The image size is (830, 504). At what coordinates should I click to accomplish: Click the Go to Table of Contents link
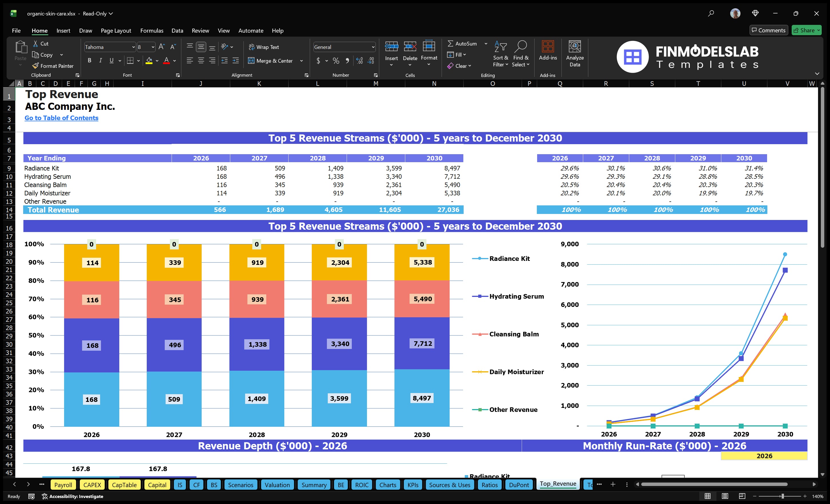click(x=61, y=118)
